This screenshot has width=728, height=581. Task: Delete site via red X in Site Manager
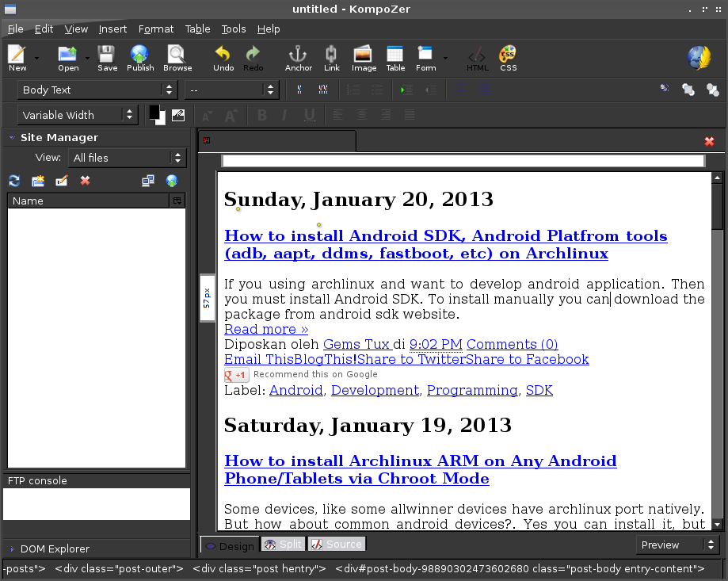85,181
